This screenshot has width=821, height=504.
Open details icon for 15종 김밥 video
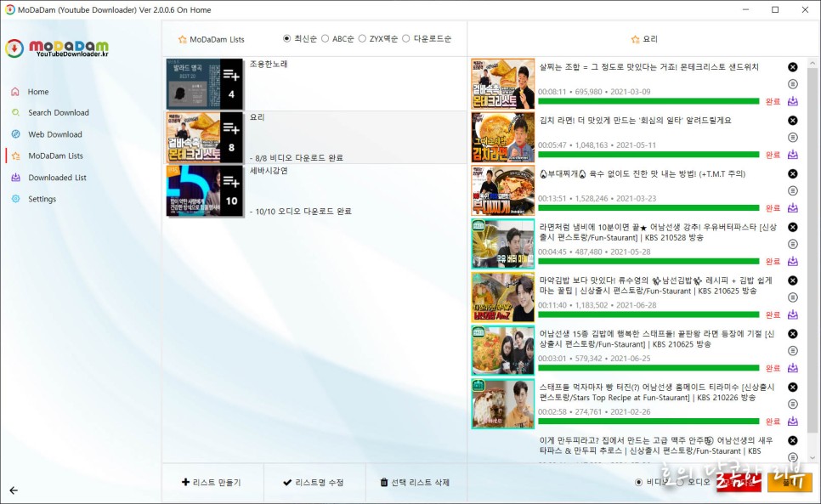[x=793, y=351]
